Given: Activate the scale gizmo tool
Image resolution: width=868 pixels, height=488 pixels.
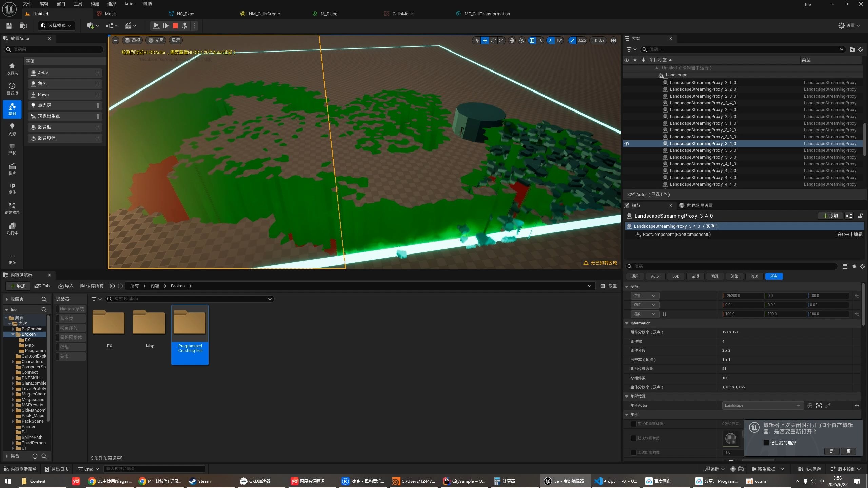Looking at the screenshot, I should [x=501, y=40].
